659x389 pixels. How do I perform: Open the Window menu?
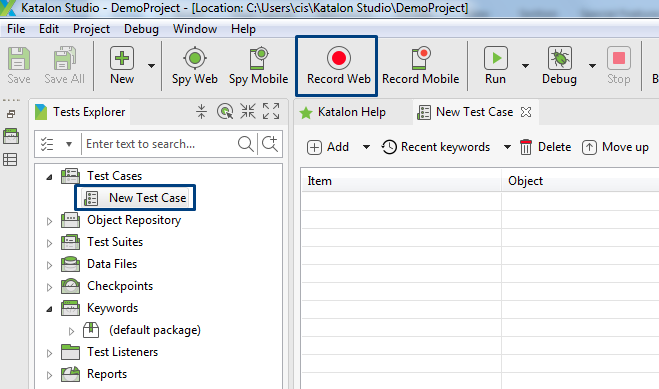point(195,29)
